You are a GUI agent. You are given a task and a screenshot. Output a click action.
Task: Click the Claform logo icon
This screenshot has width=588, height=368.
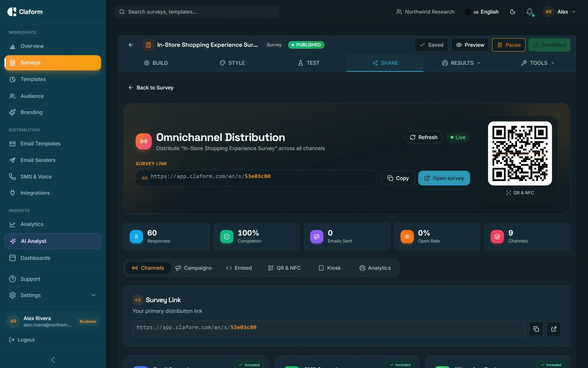tap(12, 12)
